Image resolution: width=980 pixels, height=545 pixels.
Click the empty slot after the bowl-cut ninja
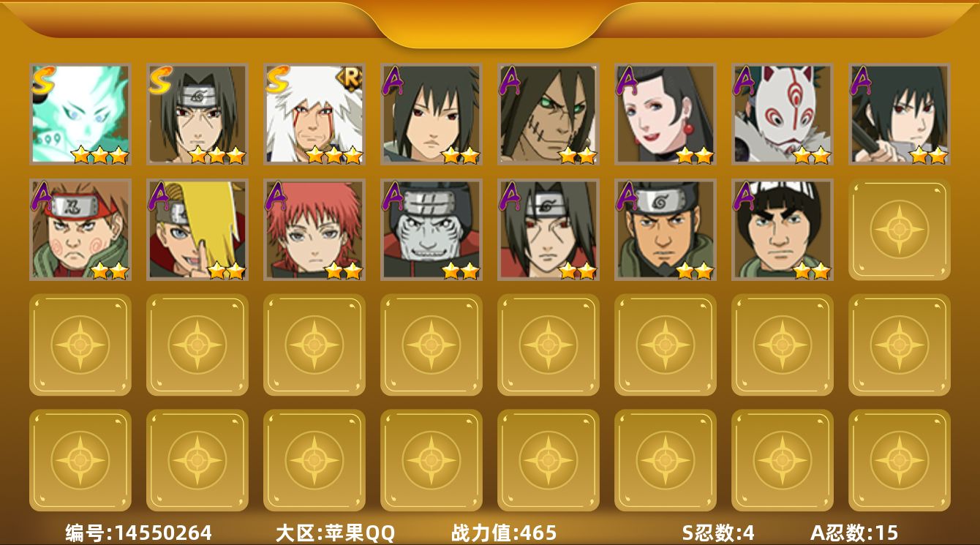click(900, 230)
